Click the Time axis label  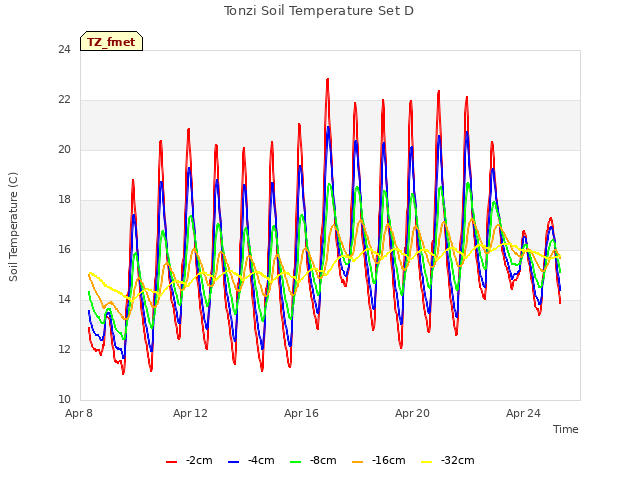(x=566, y=429)
